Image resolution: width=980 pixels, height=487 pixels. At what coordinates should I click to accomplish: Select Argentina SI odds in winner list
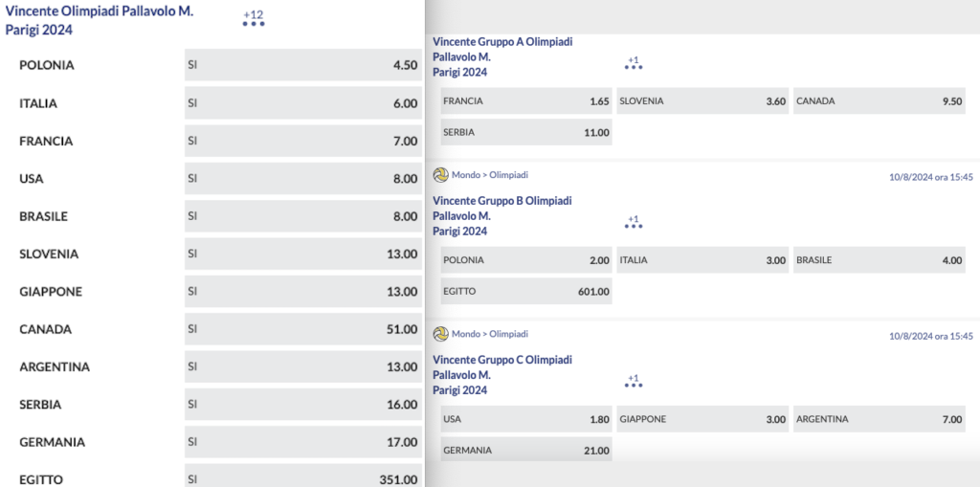pos(303,366)
